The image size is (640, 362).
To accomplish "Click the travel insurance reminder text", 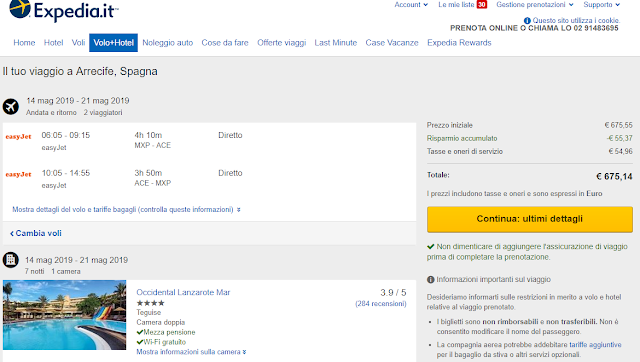I will pos(527,252).
